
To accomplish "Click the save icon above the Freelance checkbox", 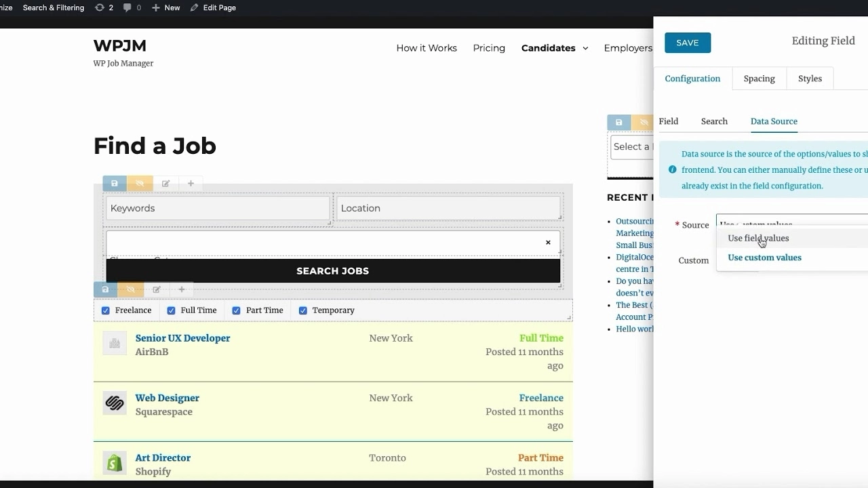I will click(105, 289).
